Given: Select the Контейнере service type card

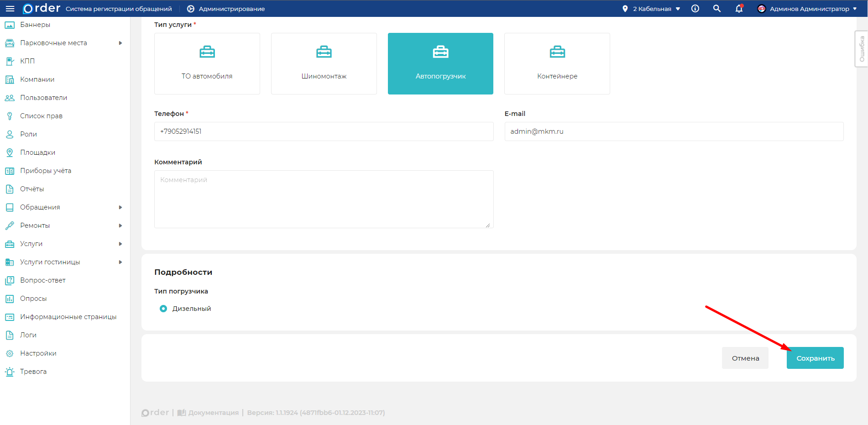Looking at the screenshot, I should pos(557,63).
